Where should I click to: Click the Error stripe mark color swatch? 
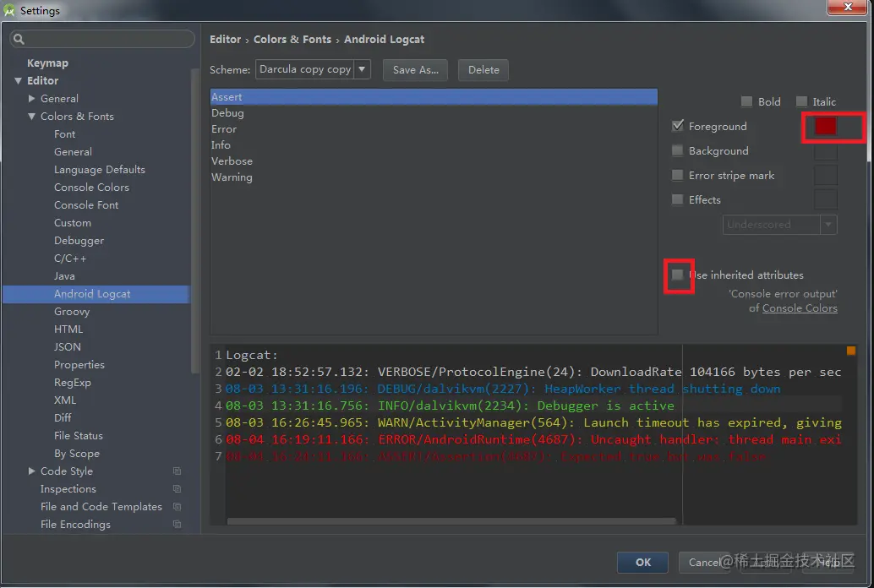tap(826, 176)
